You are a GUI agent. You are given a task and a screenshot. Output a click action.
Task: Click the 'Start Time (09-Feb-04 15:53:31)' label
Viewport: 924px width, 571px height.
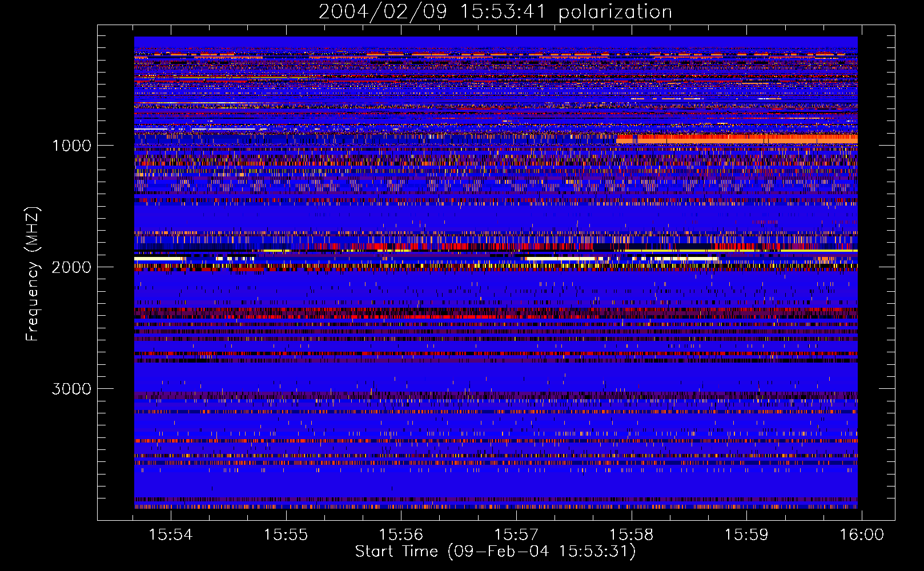click(495, 552)
